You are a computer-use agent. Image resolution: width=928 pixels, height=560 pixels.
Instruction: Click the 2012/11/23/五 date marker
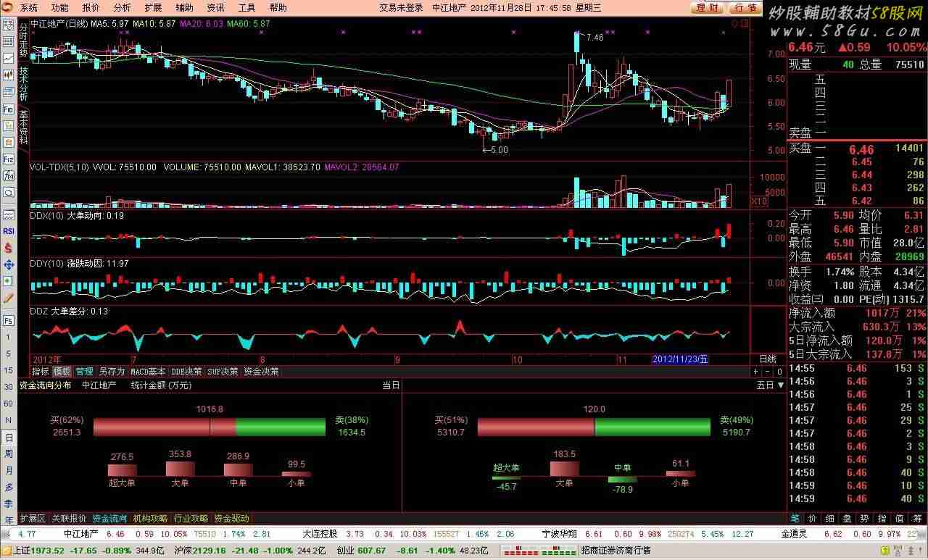point(680,359)
